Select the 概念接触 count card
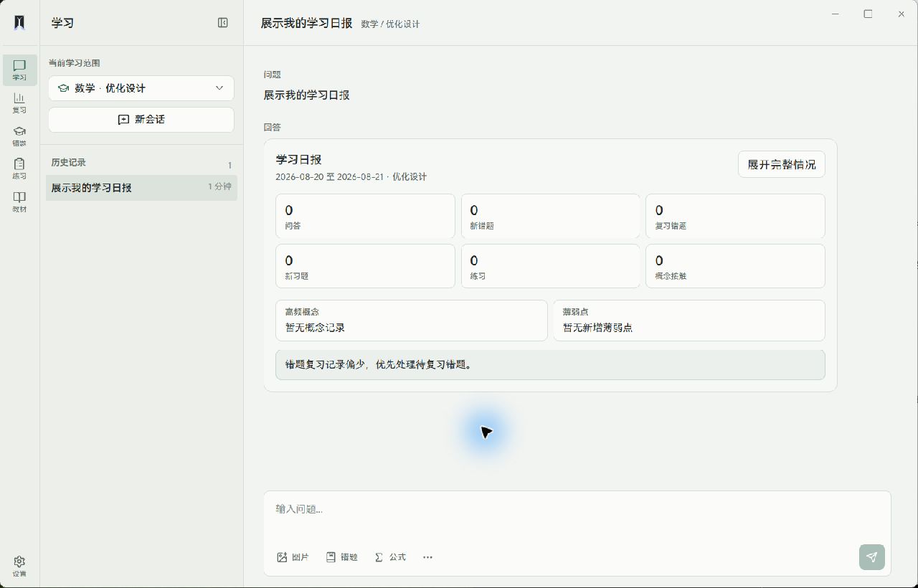This screenshot has height=588, width=918. click(x=735, y=266)
